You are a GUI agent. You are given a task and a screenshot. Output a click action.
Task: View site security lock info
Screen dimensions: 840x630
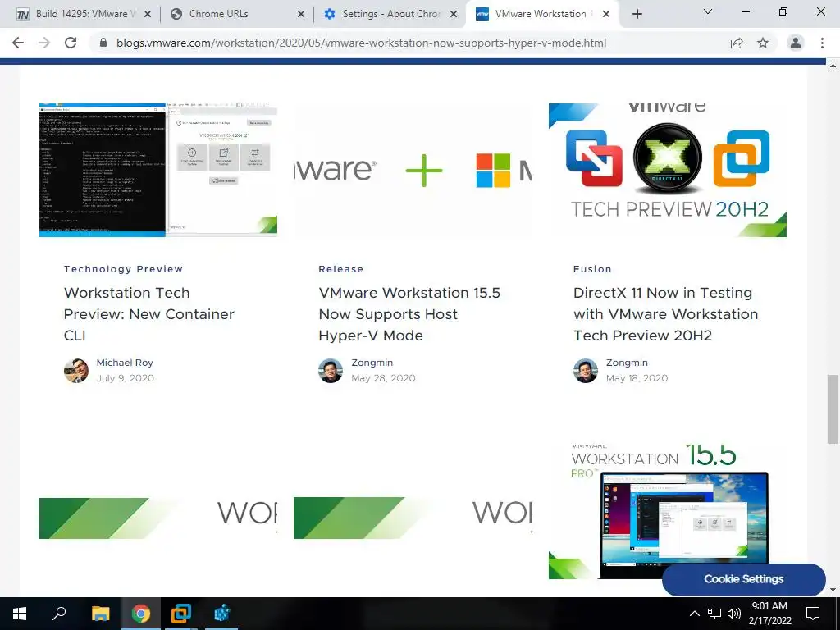tap(103, 43)
